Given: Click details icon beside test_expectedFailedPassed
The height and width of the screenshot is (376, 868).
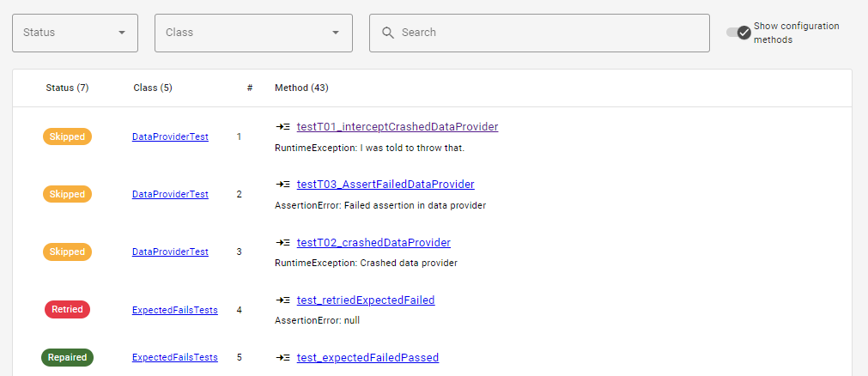Looking at the screenshot, I should click(x=282, y=358).
